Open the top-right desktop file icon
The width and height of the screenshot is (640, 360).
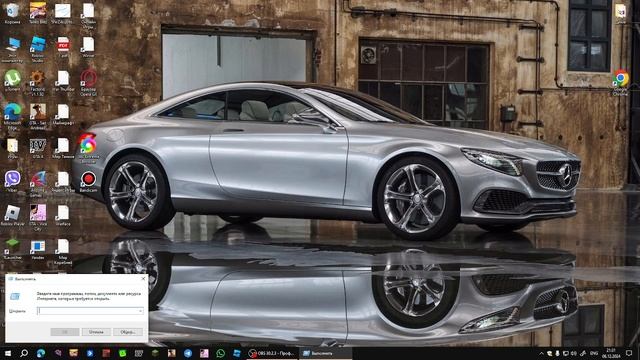[x=621, y=13]
